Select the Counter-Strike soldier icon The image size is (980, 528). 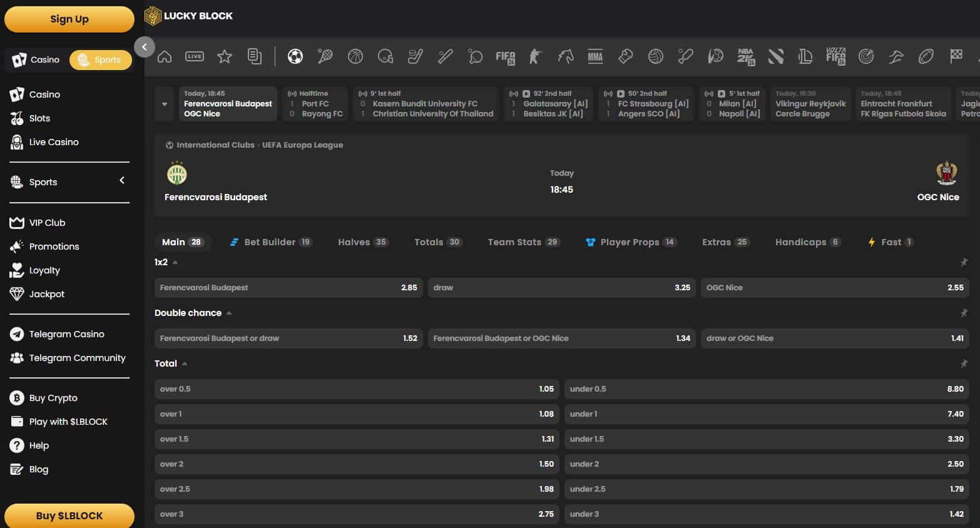(535, 57)
